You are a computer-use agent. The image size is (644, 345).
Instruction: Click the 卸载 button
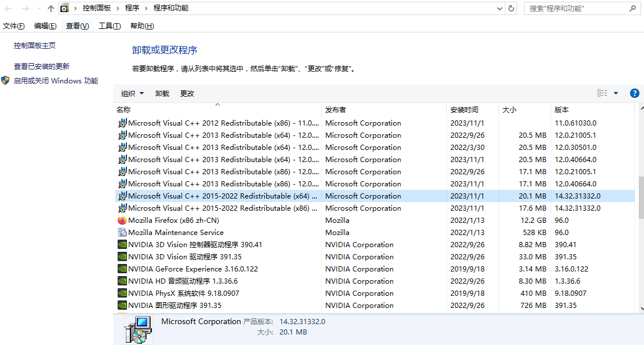point(162,93)
